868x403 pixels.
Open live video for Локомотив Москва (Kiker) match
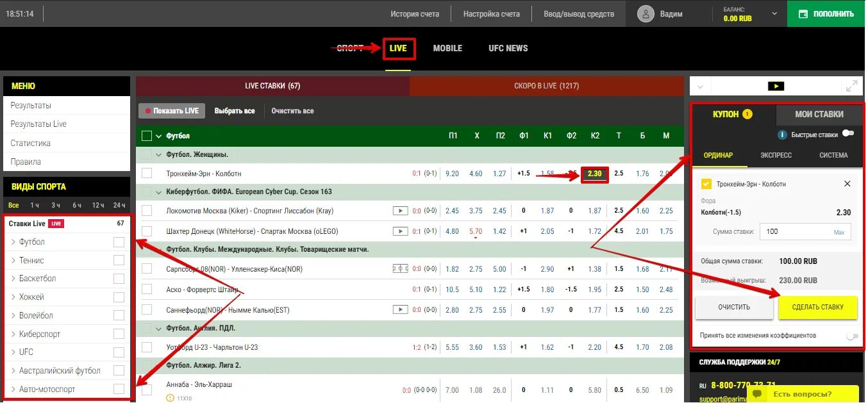click(x=400, y=211)
